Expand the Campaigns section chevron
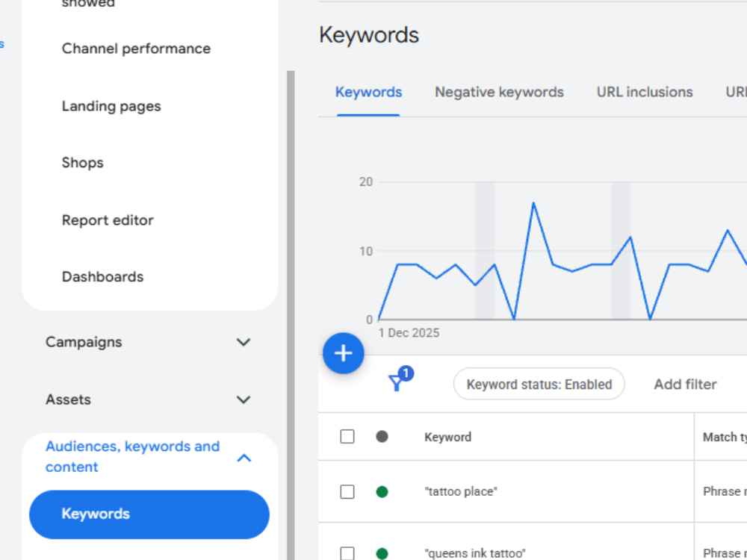The width and height of the screenshot is (747, 560). [244, 342]
